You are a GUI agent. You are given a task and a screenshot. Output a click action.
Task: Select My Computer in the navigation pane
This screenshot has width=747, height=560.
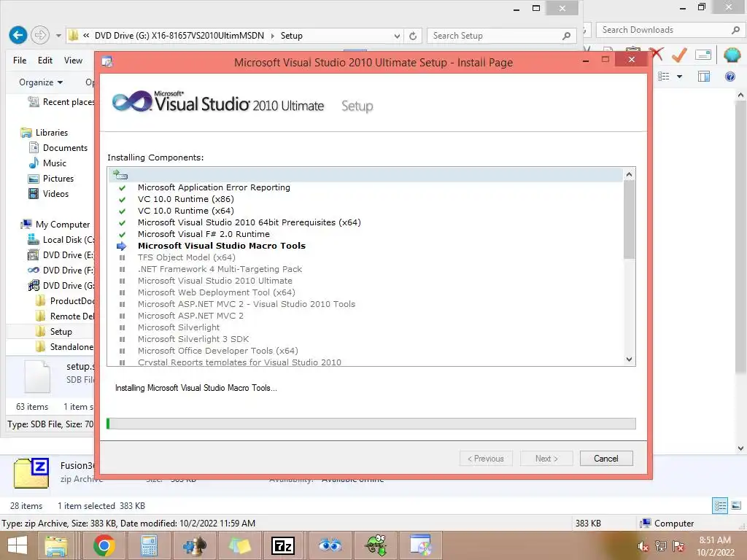[x=55, y=225]
